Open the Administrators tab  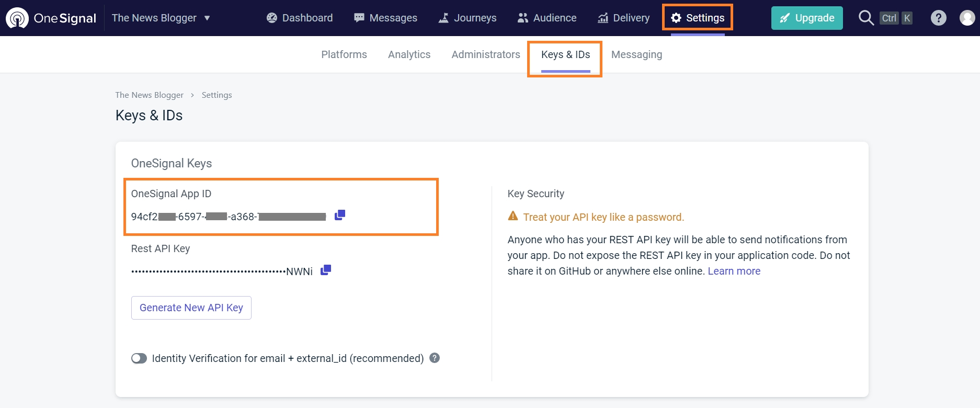[486, 54]
